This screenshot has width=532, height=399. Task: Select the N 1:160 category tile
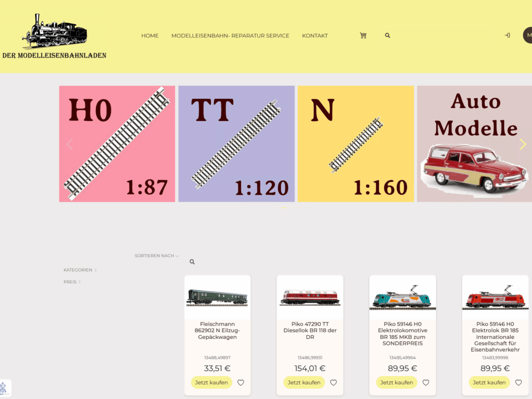355,144
